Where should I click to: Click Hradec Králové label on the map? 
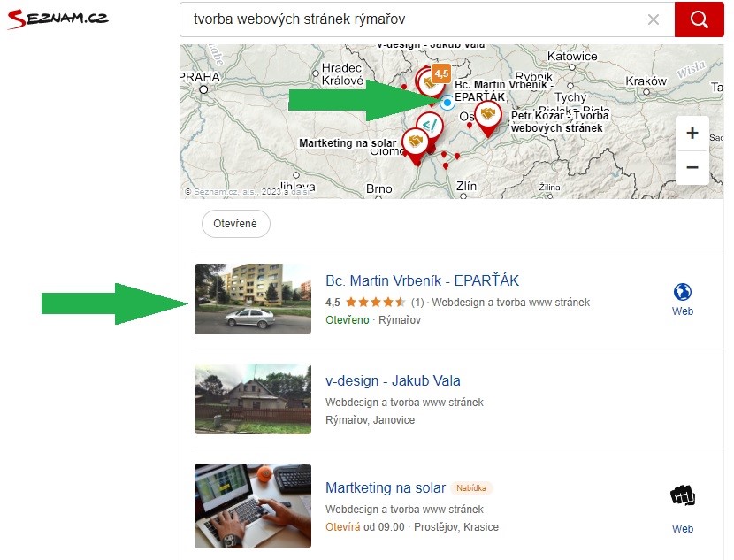tap(342, 74)
